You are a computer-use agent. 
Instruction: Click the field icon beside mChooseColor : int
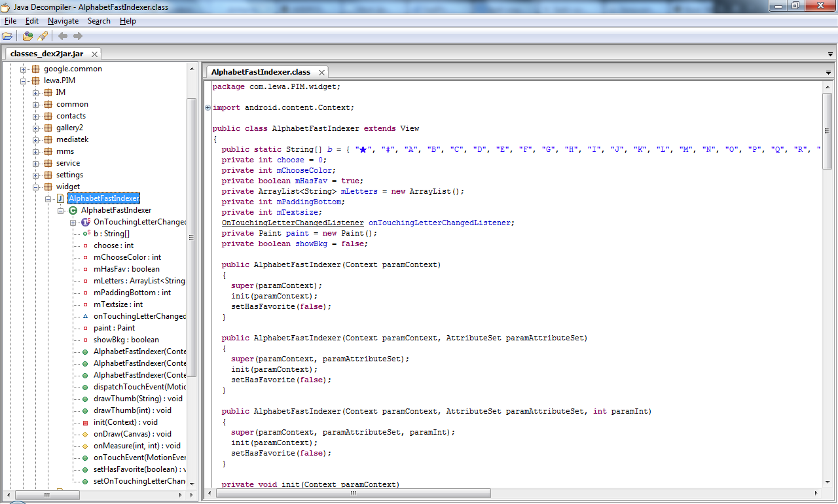(x=86, y=257)
